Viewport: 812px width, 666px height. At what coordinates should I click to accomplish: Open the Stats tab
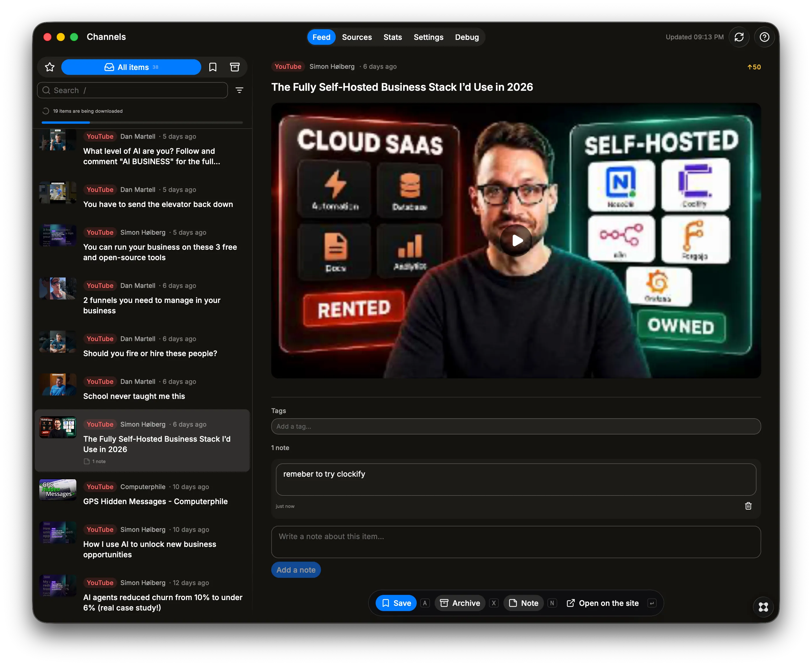coord(393,37)
